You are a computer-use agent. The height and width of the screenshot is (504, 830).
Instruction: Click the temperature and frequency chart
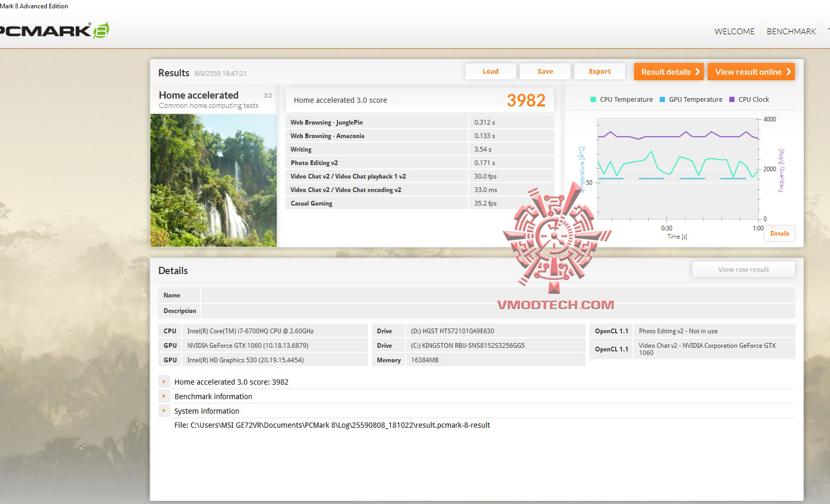click(x=678, y=169)
